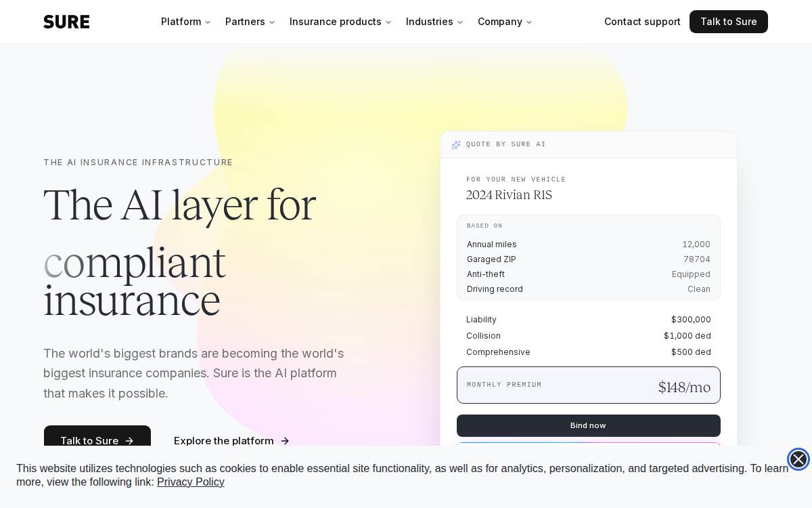Click the Quote by Sure AI label
This screenshot has height=508, width=812.
pyautogui.click(x=506, y=144)
